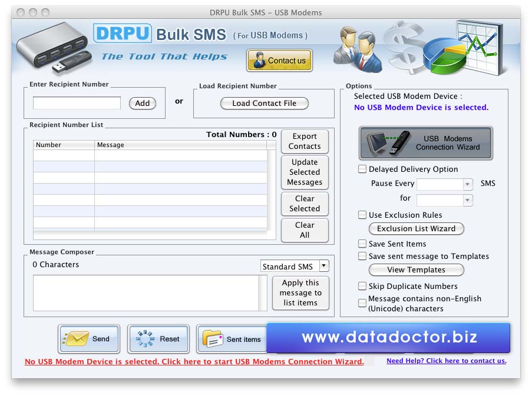Click the USB hub image in header
Viewport: 532px width, 396px height.
click(54, 48)
